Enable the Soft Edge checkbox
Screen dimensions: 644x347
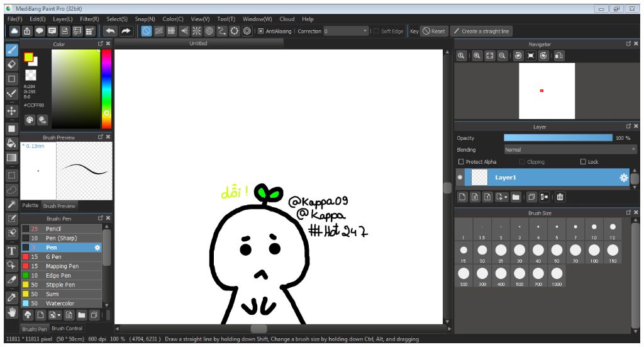click(x=376, y=31)
